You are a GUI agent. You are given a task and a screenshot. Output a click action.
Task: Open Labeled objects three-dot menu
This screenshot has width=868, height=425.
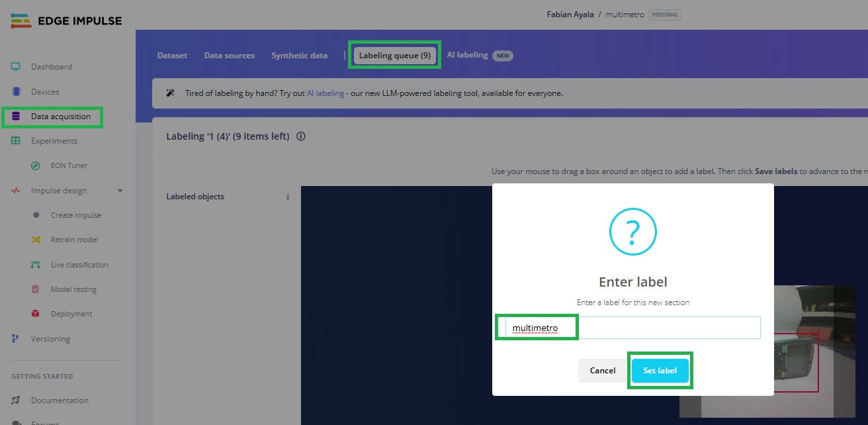point(288,197)
